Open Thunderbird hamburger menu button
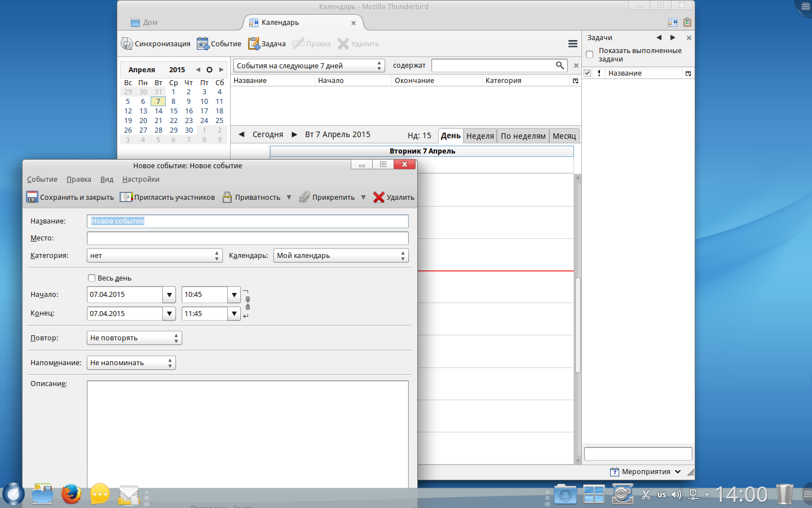Viewport: 812px width, 508px height. coord(572,44)
